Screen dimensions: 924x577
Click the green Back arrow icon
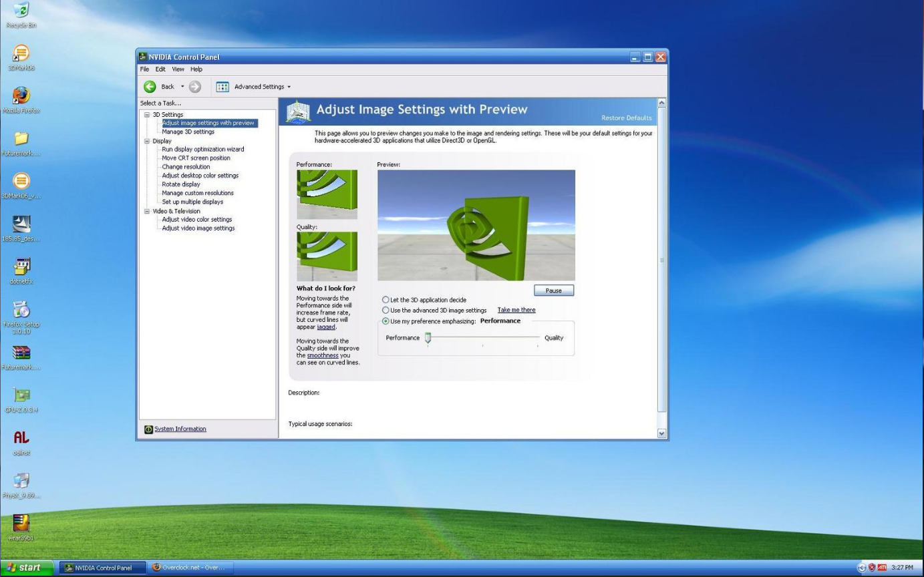click(150, 87)
